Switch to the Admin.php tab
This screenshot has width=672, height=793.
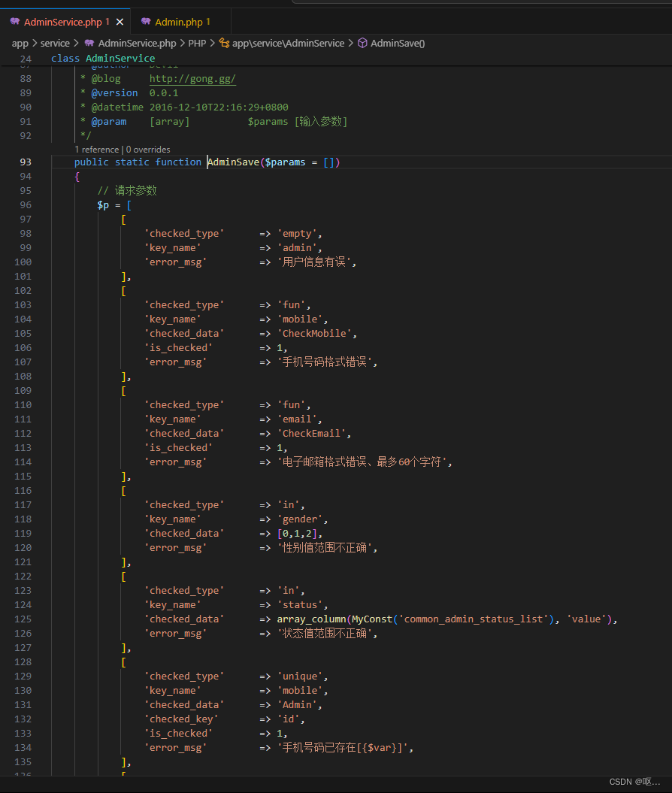[179, 22]
